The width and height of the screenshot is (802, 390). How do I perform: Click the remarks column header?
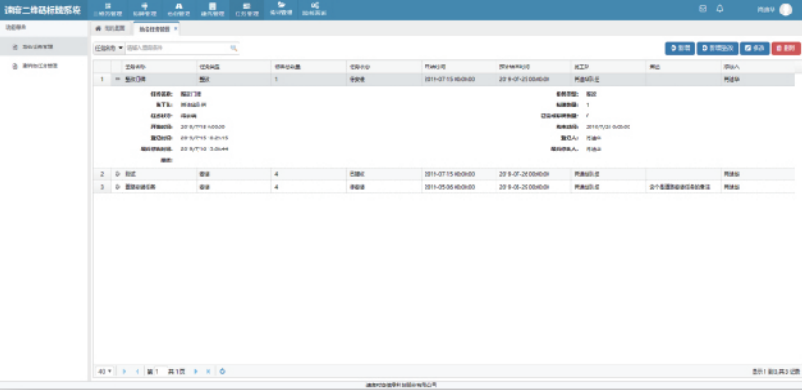click(x=683, y=67)
